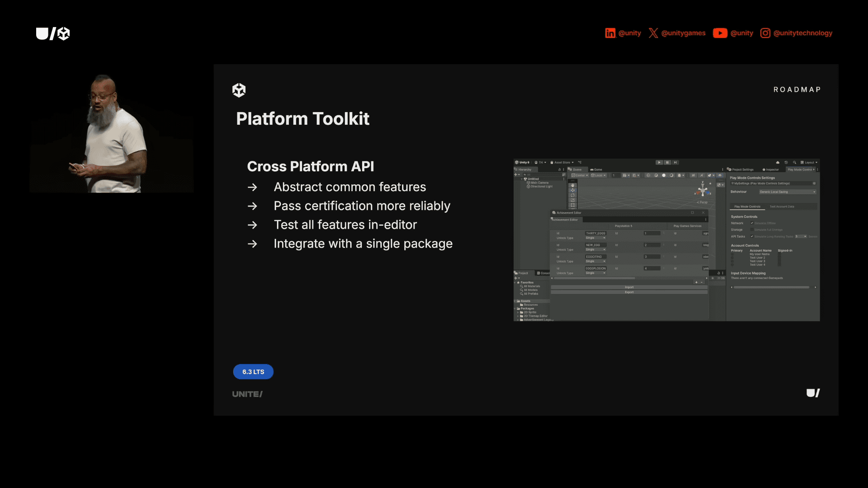The height and width of the screenshot is (488, 868).
Task: Switch to the Test Account Data tab
Action: 782,206
